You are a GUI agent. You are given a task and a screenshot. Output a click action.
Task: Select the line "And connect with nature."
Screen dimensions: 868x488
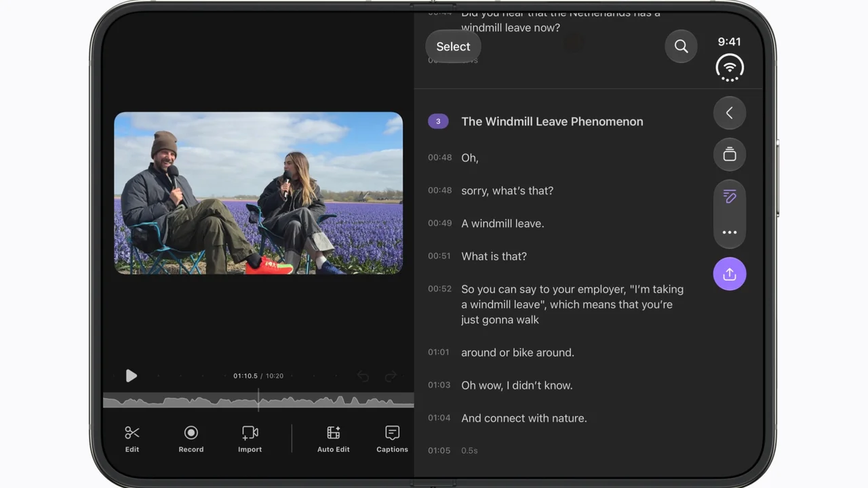524,418
